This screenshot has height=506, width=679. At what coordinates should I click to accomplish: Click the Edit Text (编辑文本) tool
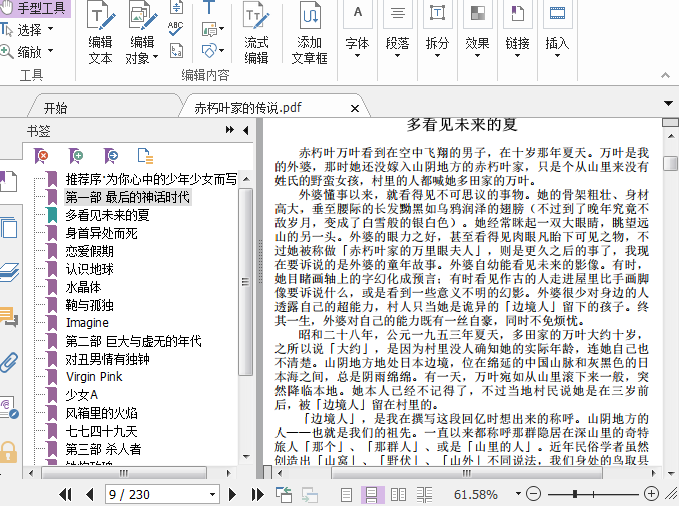100,34
